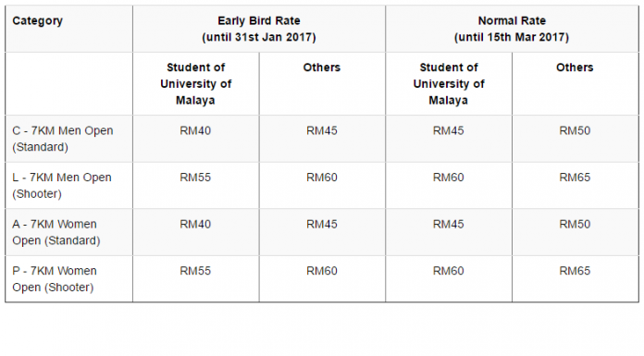Click RM65 normal others price for Women Shooter
644x356 pixels.
click(575, 272)
